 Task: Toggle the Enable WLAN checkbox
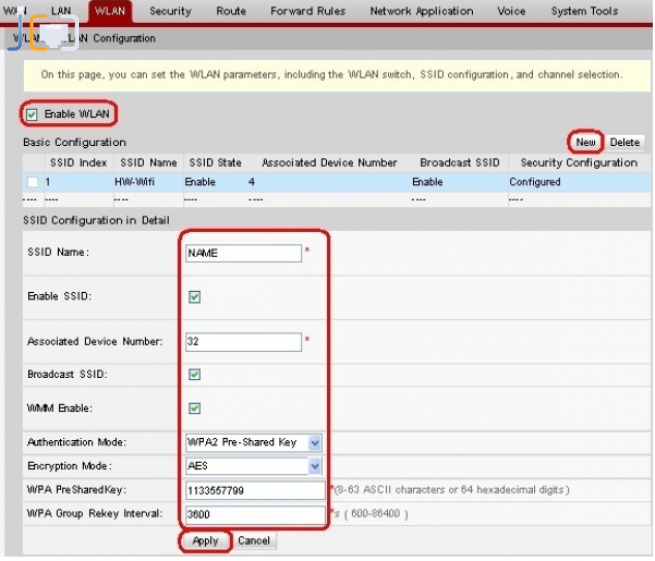point(33,114)
